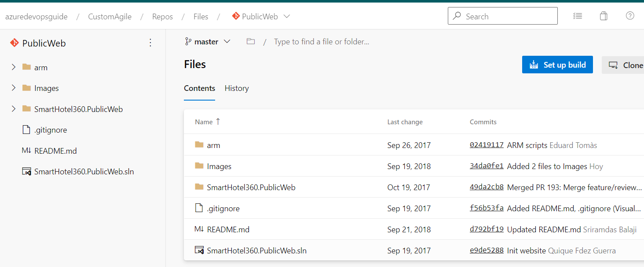Click the .gitignore file icon in file list
Image resolution: width=644 pixels, height=267 pixels.
(x=199, y=208)
